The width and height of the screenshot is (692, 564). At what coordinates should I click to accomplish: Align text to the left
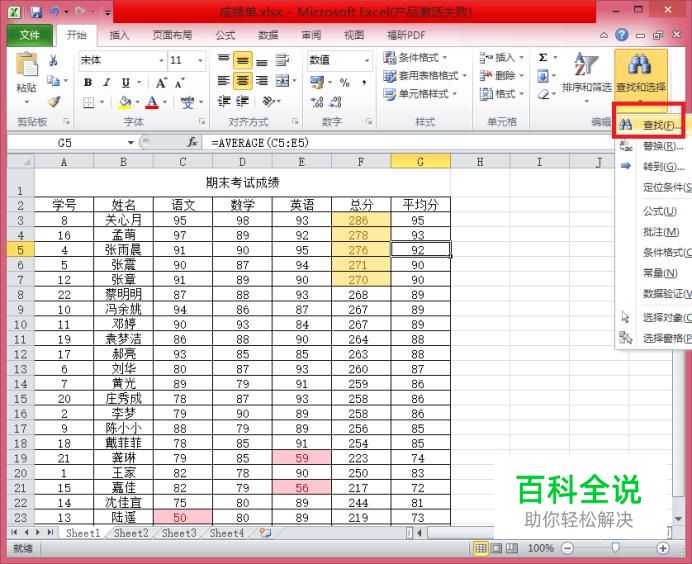[224, 80]
